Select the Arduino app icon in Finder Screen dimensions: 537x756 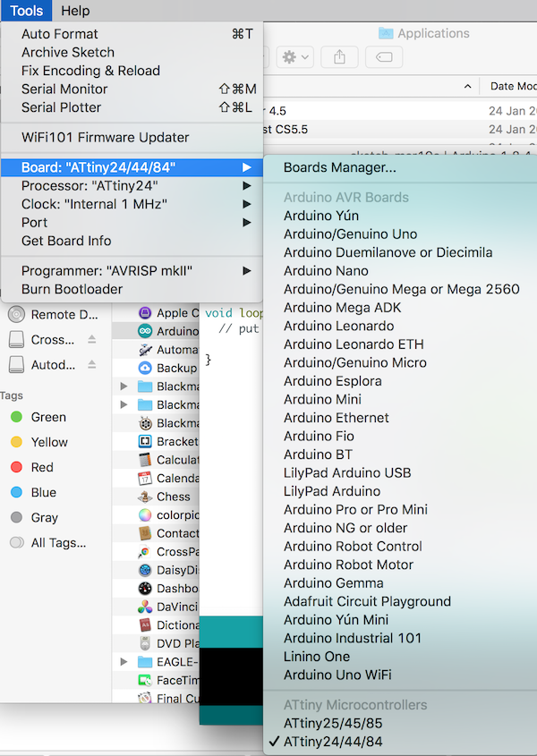point(145,331)
